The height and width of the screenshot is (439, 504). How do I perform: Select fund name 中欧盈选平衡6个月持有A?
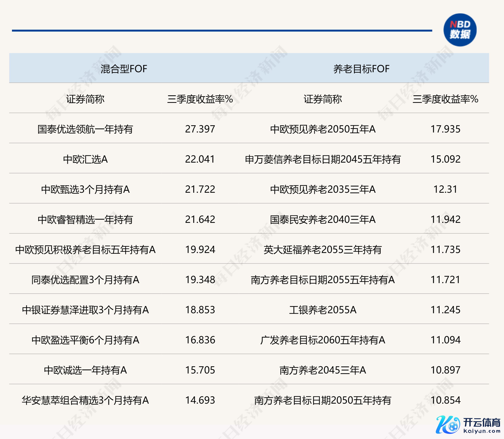pos(85,340)
